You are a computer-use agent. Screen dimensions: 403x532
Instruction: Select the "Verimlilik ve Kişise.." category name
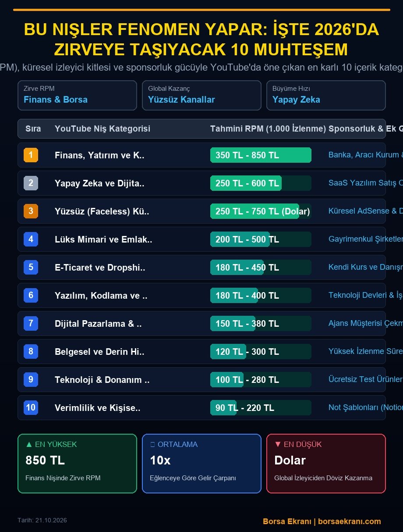click(98, 408)
